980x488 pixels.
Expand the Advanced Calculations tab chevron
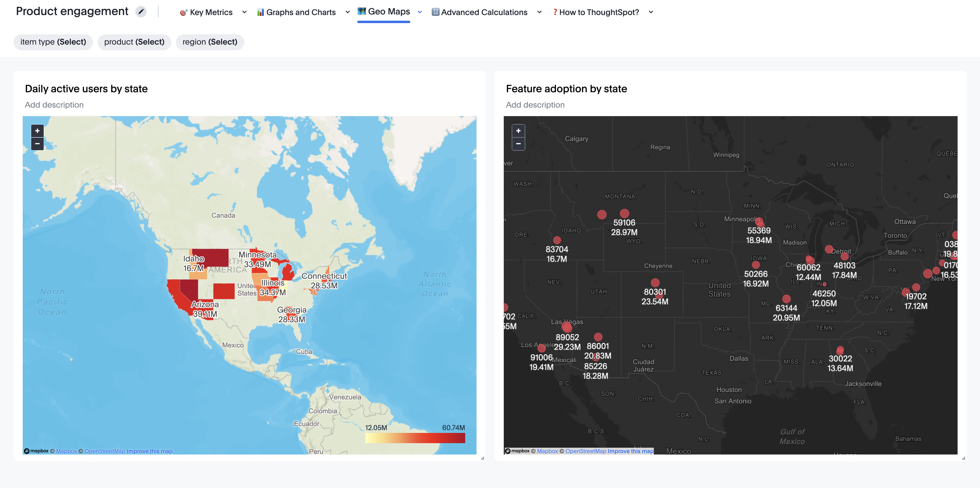tap(539, 12)
